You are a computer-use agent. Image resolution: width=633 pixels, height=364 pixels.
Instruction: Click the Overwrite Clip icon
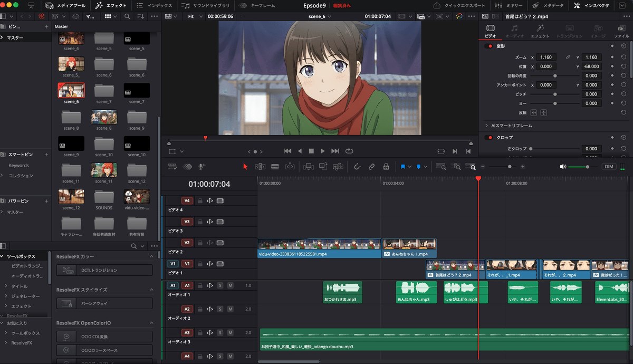323,167
